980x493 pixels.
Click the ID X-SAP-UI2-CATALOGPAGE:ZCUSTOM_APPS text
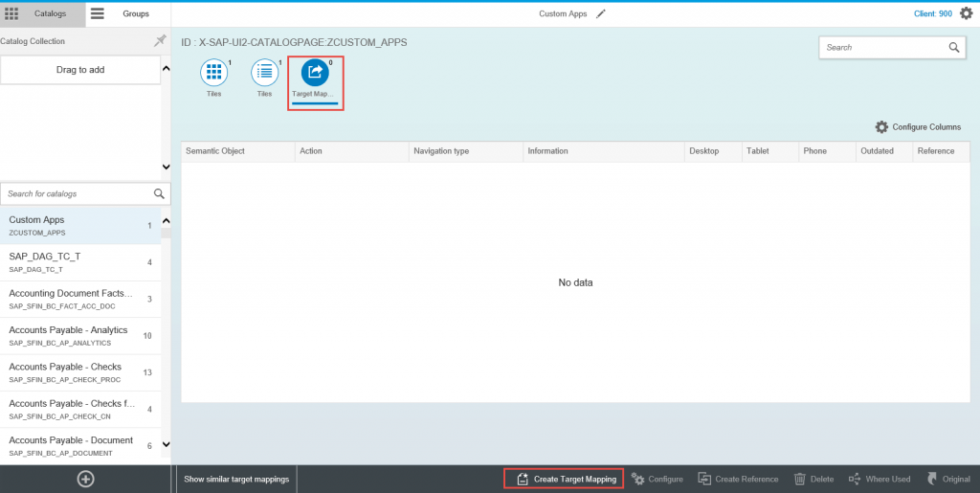click(x=294, y=42)
